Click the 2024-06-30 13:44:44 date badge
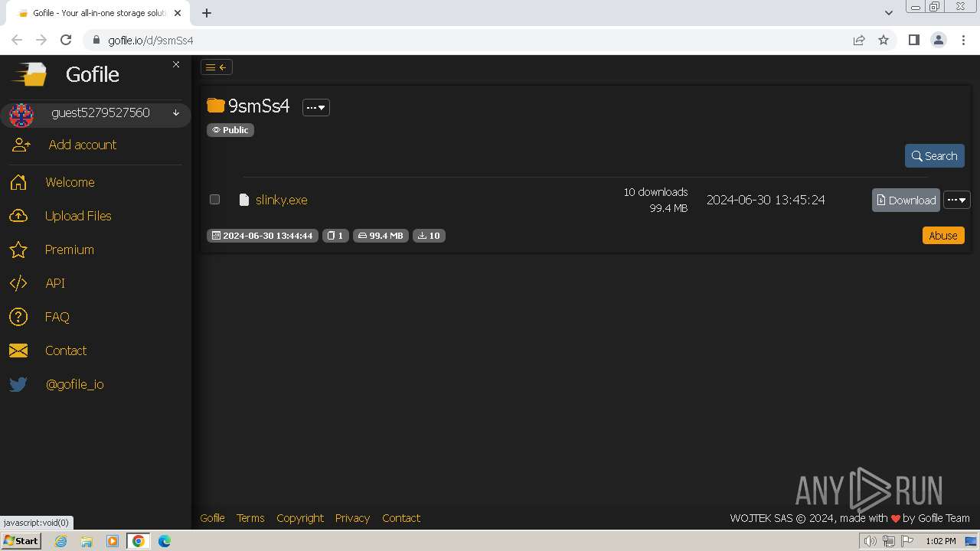This screenshot has height=551, width=980. pos(262,236)
